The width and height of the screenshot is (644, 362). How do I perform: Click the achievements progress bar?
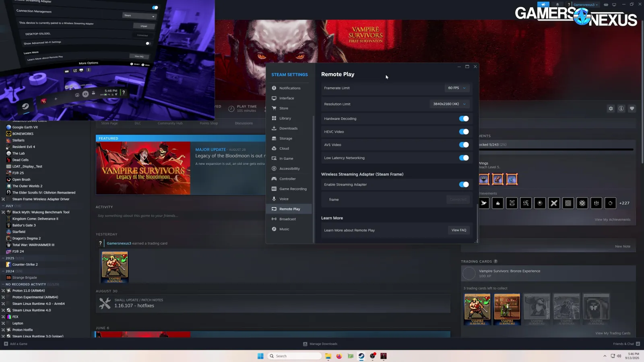(556, 150)
